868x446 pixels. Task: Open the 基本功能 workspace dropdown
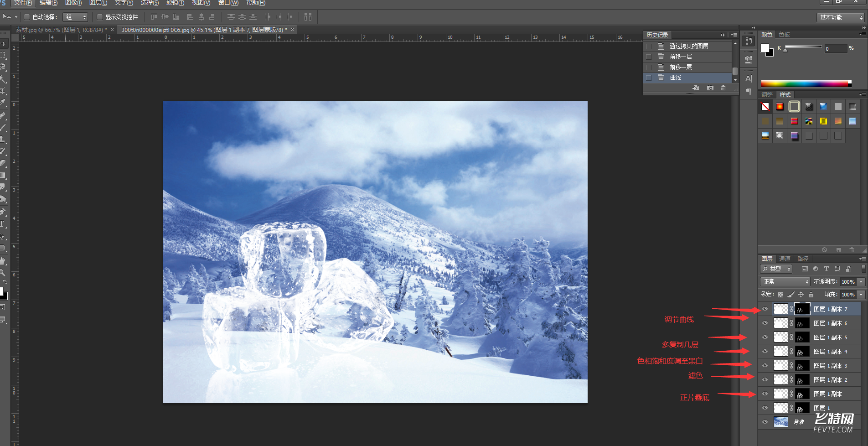(841, 17)
